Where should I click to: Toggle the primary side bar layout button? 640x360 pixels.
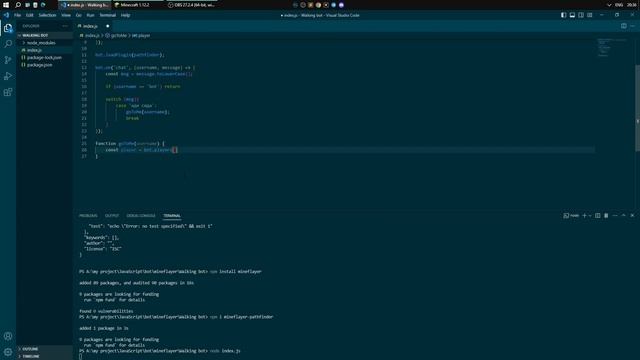click(563, 15)
